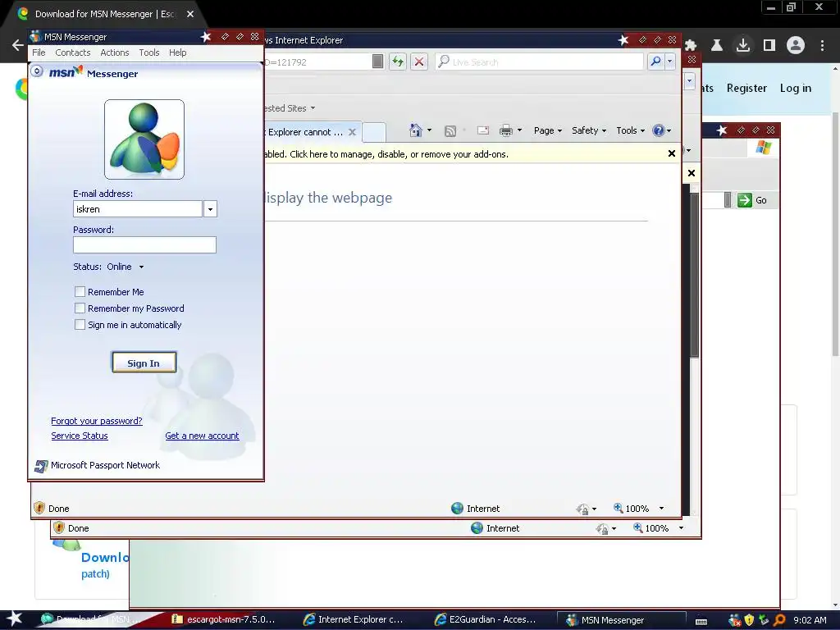Screen dimensions: 840x630
Task: Open the Messenger Contacts menu
Action: click(73, 52)
